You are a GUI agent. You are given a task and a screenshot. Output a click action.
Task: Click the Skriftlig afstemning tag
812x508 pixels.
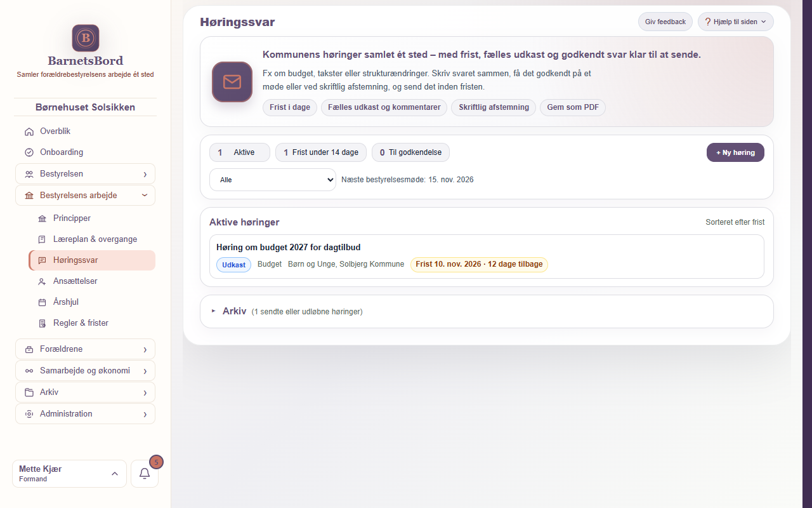click(x=494, y=107)
